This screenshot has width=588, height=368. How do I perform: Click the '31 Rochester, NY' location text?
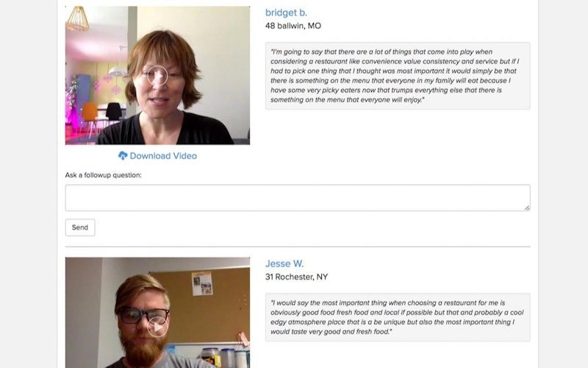[297, 277]
